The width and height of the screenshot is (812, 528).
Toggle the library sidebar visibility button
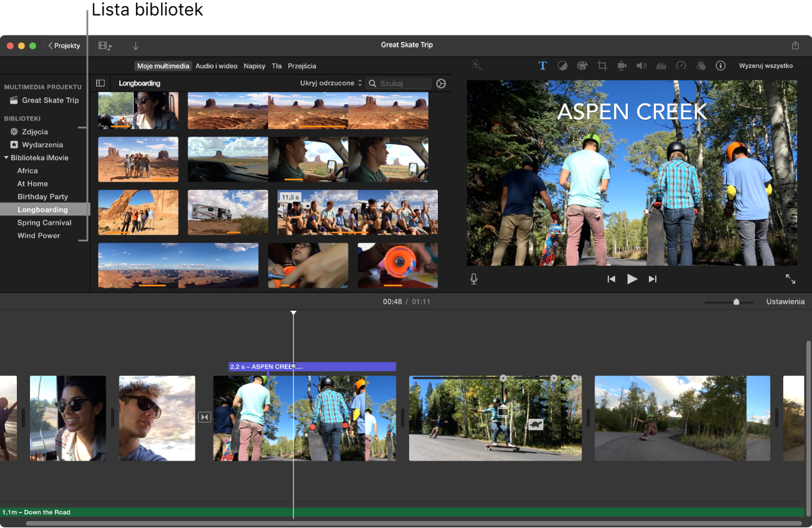(x=100, y=83)
